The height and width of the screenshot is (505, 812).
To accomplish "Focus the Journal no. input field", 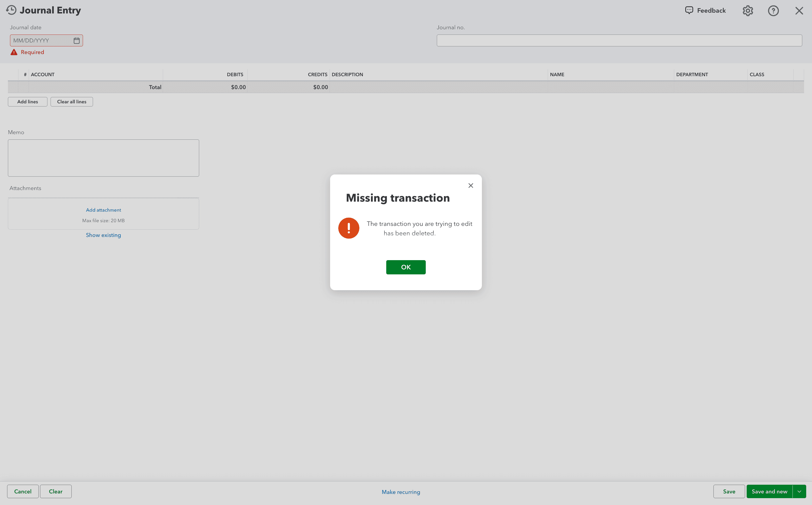I will tap(619, 40).
